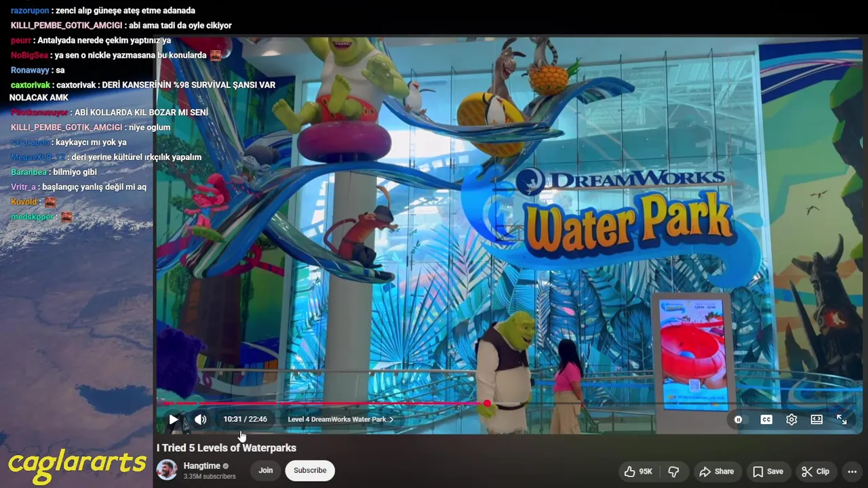This screenshot has width=868, height=488.
Task: Click the Play button in video player
Action: (x=174, y=420)
